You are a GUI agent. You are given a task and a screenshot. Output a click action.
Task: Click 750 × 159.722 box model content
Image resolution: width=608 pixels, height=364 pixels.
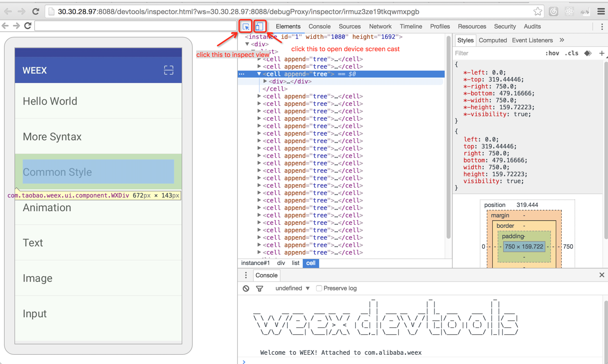pos(524,247)
